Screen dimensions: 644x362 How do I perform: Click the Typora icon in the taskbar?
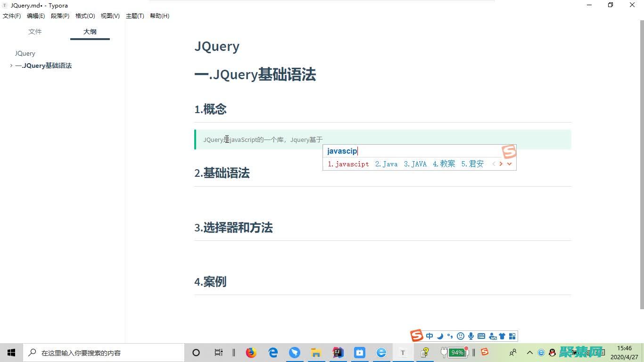click(x=403, y=352)
